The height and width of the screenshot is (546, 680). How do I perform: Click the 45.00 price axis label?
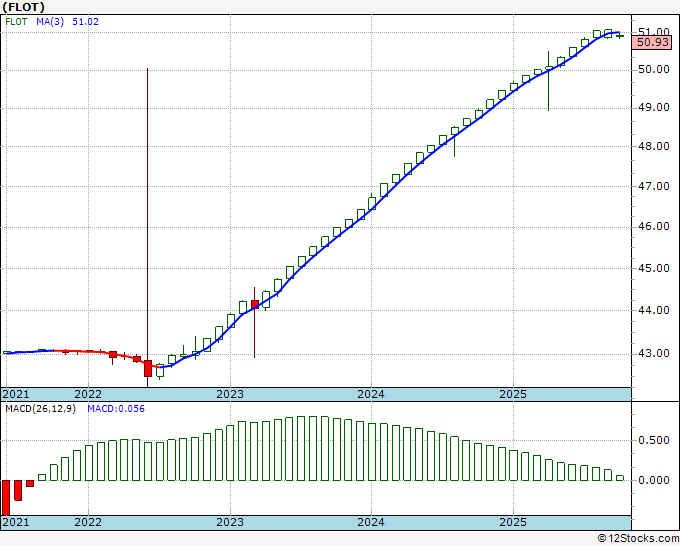(x=654, y=268)
